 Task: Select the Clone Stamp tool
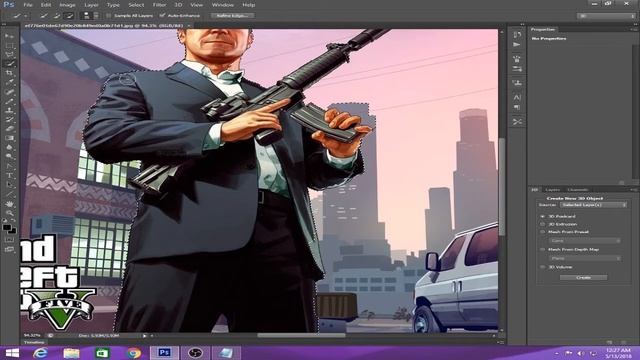[9, 110]
